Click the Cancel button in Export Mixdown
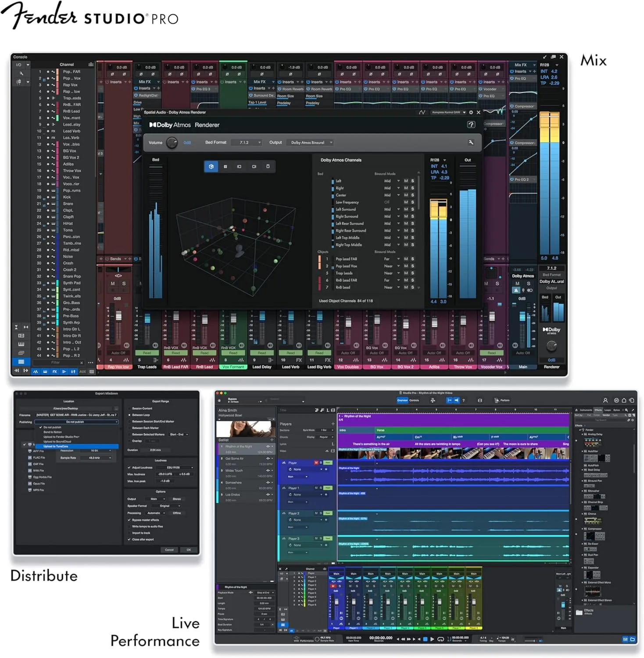The width and height of the screenshot is (644, 658). click(169, 550)
